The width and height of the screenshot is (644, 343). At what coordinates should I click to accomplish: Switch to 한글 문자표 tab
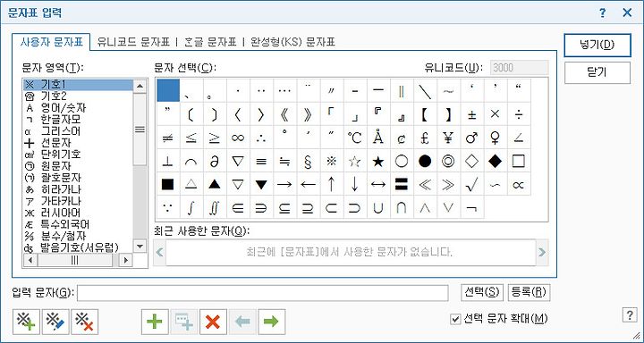(x=210, y=42)
